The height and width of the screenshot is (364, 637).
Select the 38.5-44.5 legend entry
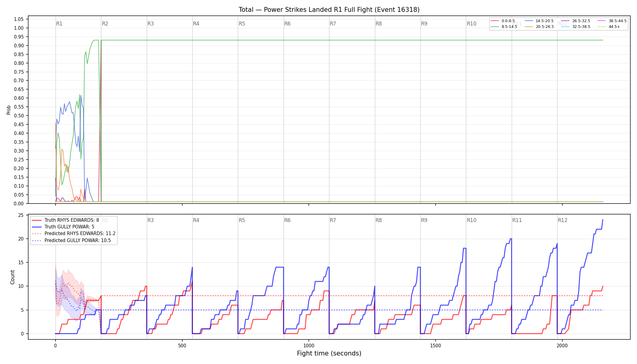[x=612, y=21]
